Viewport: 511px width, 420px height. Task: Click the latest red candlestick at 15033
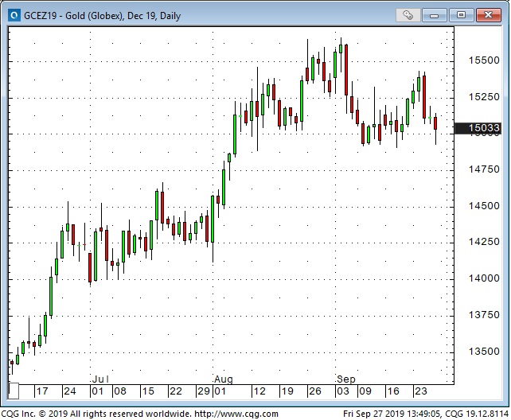pyautogui.click(x=435, y=123)
